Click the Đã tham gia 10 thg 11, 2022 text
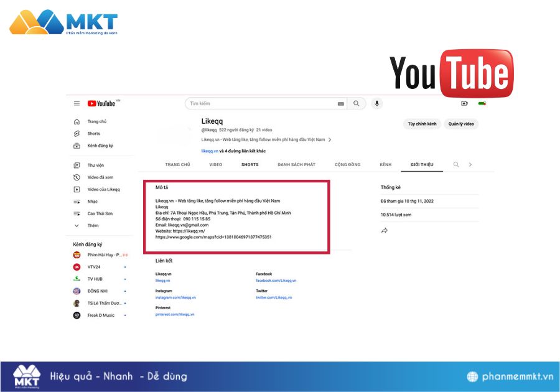 coord(407,202)
